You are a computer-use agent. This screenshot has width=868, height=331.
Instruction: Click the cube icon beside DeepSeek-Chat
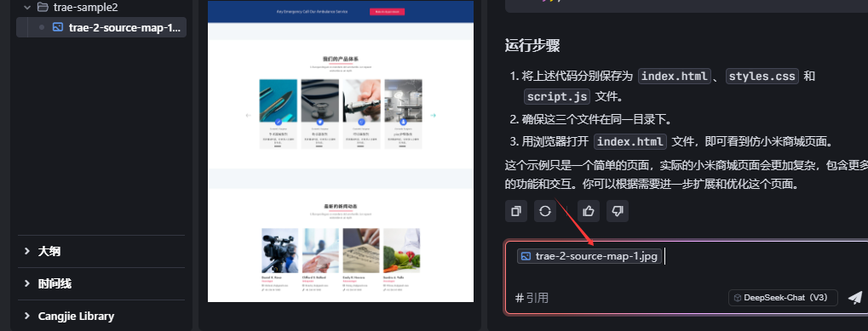tap(738, 298)
